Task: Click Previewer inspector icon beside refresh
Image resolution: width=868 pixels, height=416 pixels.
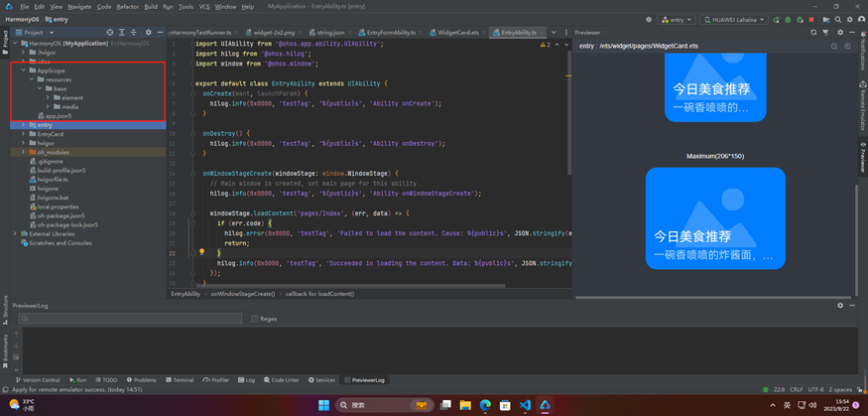Action: click(826, 32)
